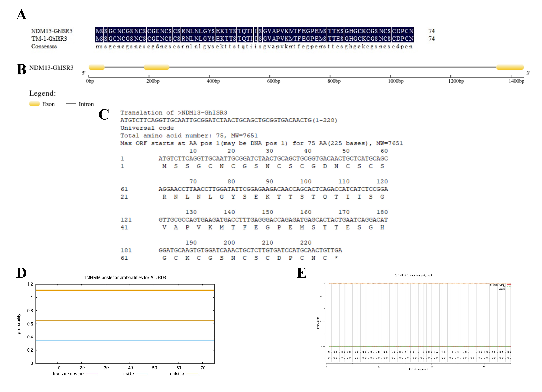Click the 600bp scale tick label
This screenshot has height=392, width=542.
point(273,81)
